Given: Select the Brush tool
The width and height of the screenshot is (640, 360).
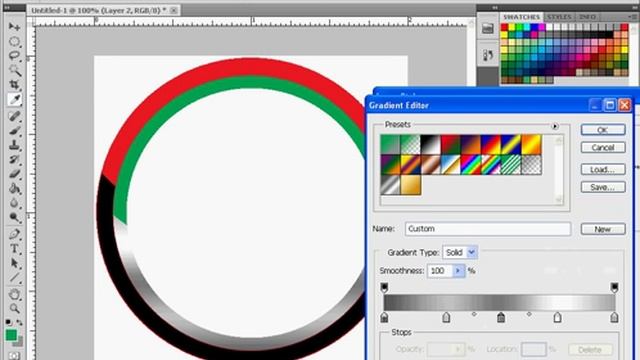Looking at the screenshot, I should 14,131.
